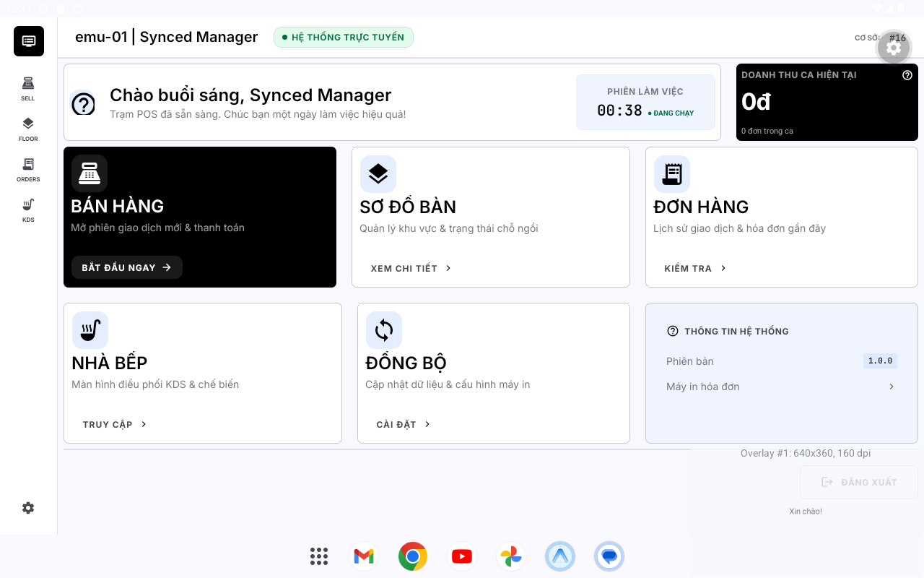The height and width of the screenshot is (578, 924).
Task: Launch YouTube from the taskbar
Action: pyautogui.click(x=462, y=556)
